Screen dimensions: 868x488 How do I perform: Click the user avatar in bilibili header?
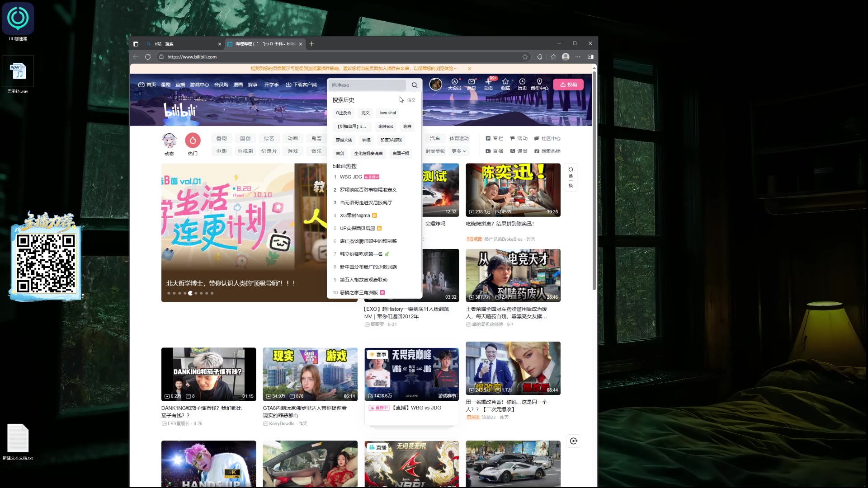(435, 84)
